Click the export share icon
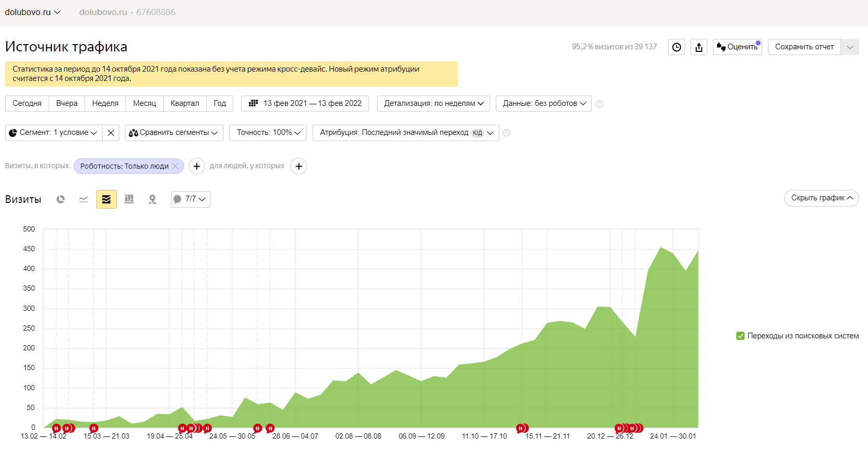The height and width of the screenshot is (451, 868). click(699, 47)
